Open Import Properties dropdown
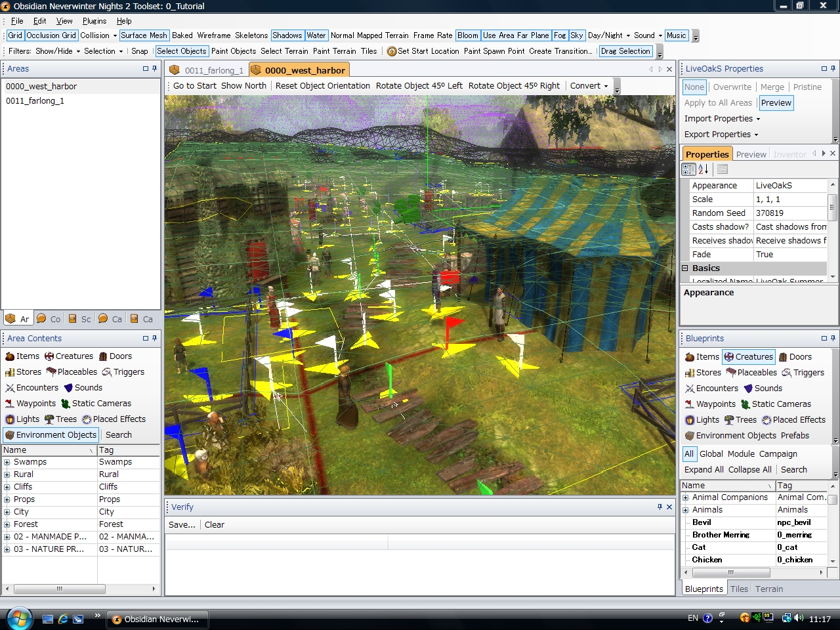840x630 pixels. tap(722, 119)
